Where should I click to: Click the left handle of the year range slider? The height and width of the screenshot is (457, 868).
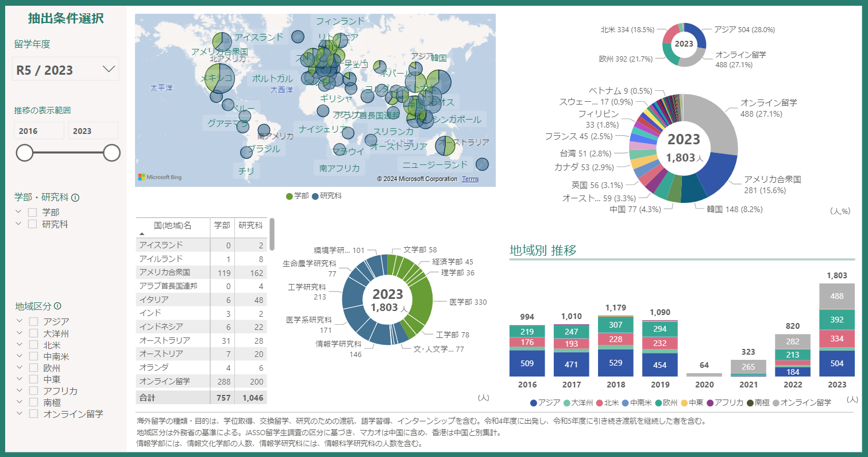coord(25,153)
